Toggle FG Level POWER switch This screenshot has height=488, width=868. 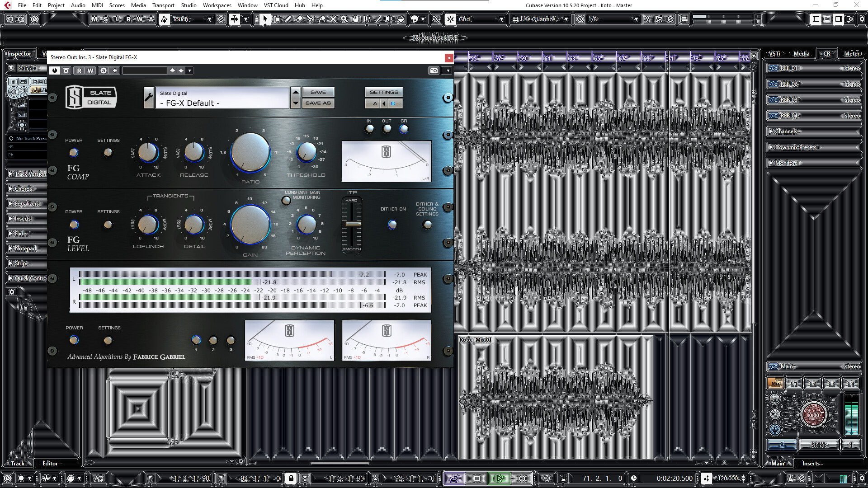coord(74,225)
